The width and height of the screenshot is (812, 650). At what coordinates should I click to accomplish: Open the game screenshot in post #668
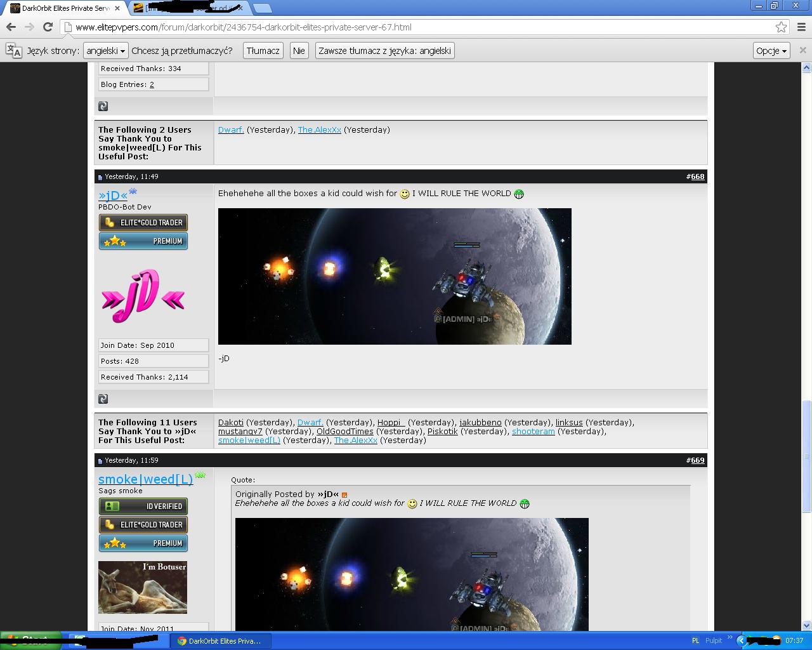[395, 276]
